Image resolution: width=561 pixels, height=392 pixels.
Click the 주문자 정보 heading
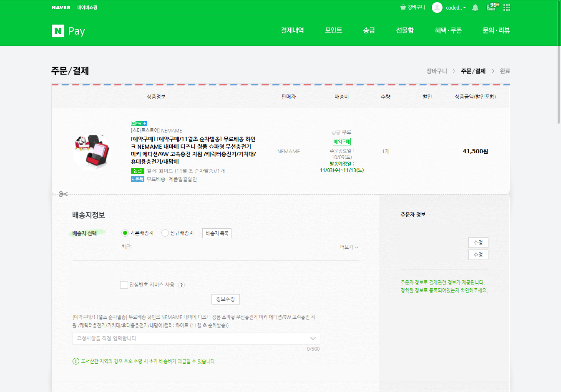click(413, 215)
